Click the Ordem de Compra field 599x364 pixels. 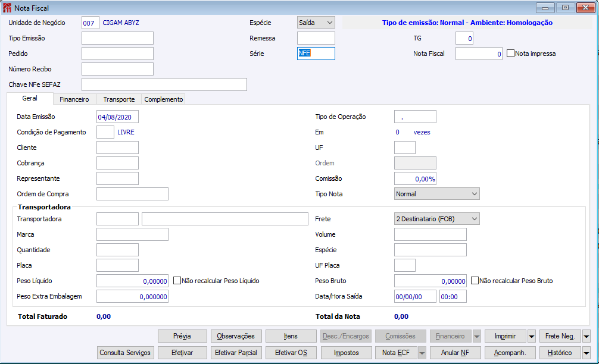click(132, 194)
